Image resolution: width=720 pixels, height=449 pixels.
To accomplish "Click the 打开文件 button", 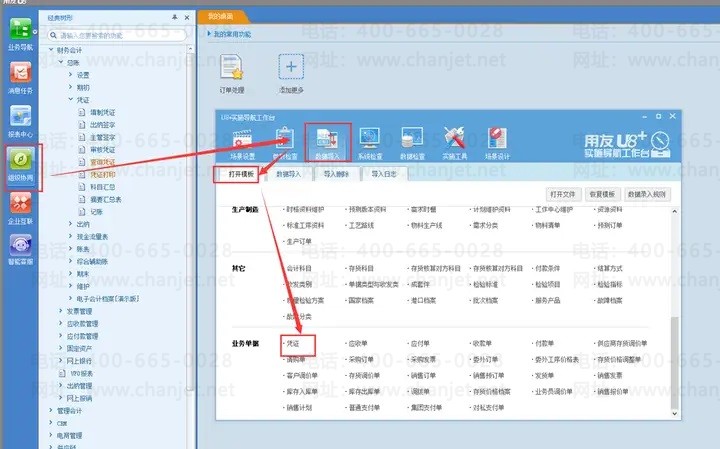I will point(563,194).
